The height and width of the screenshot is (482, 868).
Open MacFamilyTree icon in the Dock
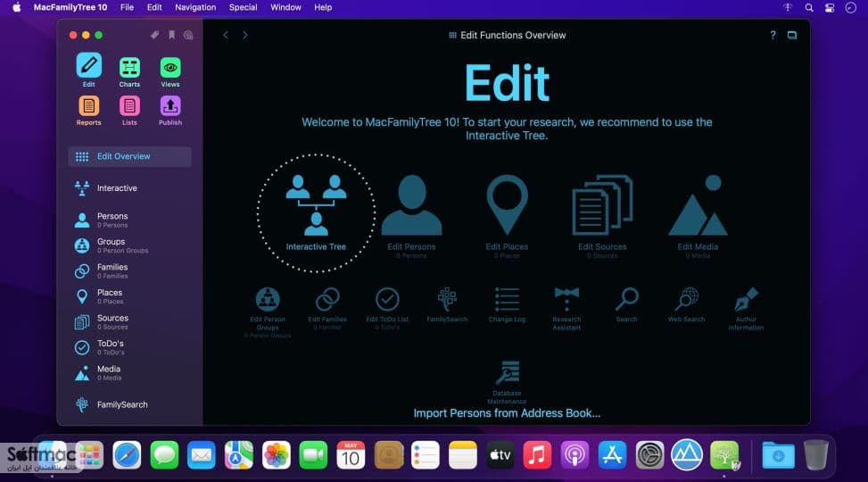724,455
